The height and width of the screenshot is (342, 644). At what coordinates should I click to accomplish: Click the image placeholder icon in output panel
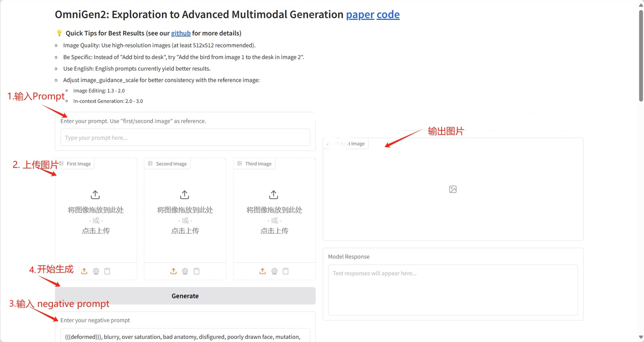click(x=453, y=190)
